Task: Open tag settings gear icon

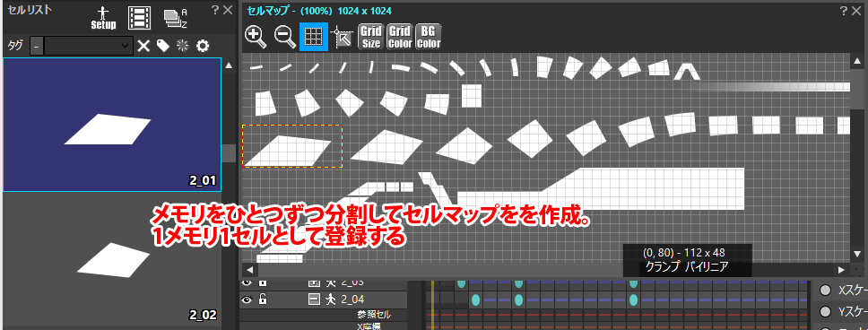Action: [x=203, y=46]
